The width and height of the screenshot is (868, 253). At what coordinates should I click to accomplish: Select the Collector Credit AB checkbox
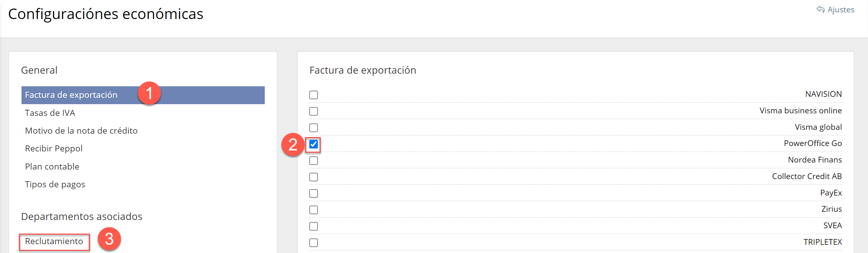[313, 177]
